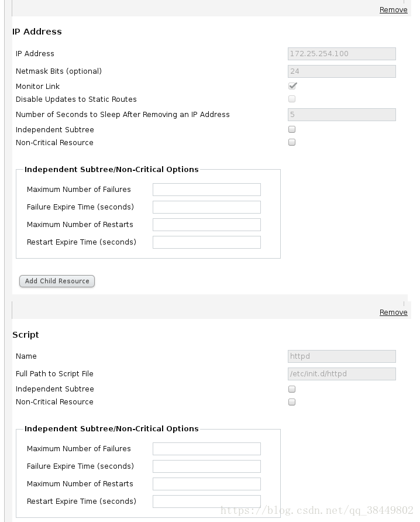Focus Failure Expire Time in IP Address options

coord(206,207)
